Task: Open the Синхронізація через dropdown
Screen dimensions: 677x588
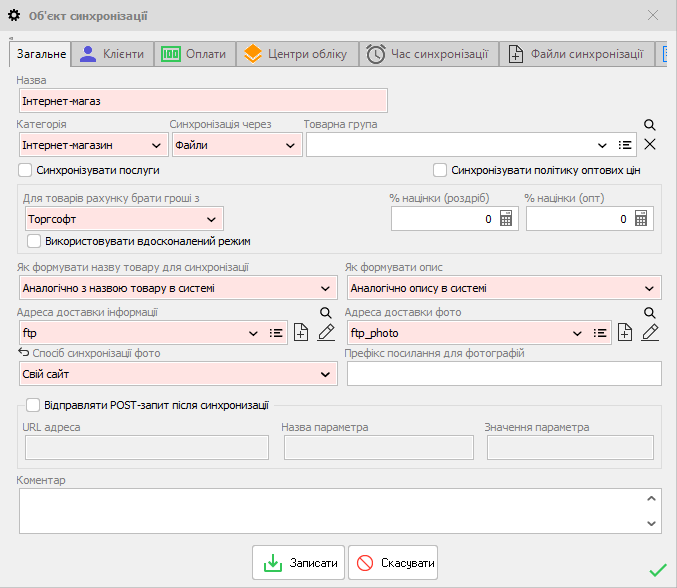Action: coord(290,145)
